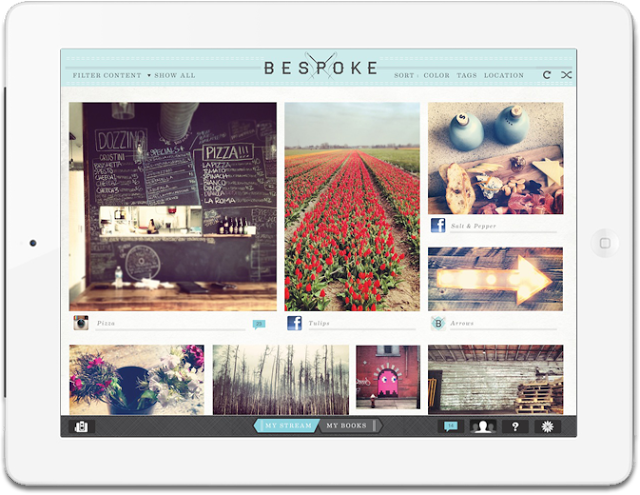Sort the stream by Color
Viewport: 640px width, 495px height.
(436, 75)
